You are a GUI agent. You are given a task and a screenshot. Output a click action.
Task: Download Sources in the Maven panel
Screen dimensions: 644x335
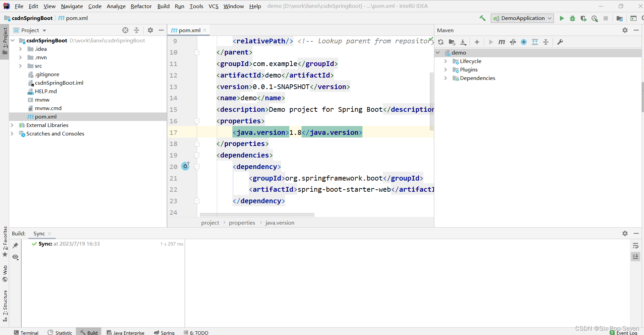[463, 42]
